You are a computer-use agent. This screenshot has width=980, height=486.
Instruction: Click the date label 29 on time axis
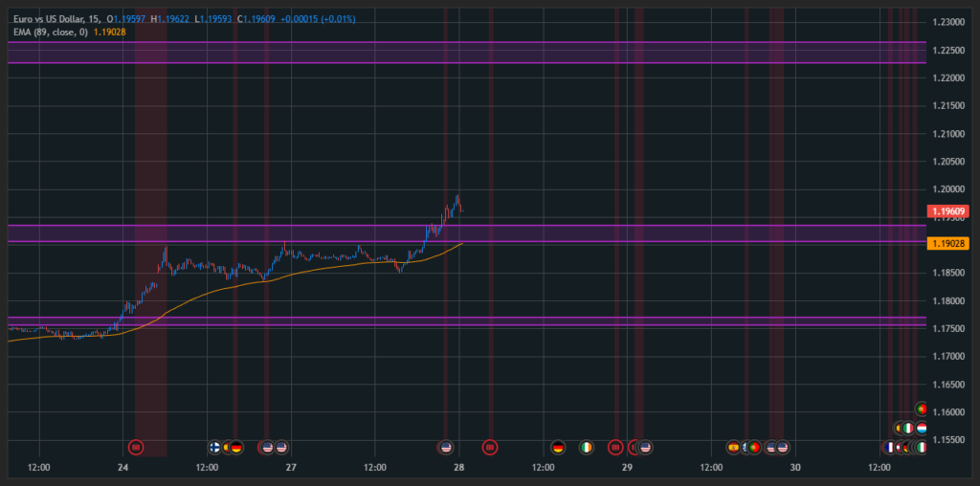[x=627, y=467]
